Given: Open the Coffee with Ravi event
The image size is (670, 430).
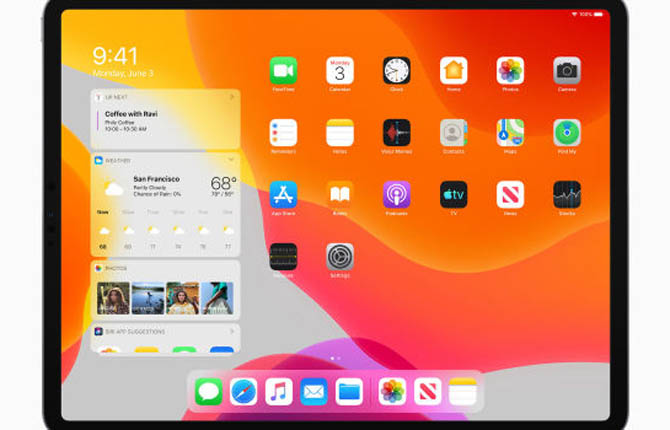Looking at the screenshot, I should coord(140,121).
